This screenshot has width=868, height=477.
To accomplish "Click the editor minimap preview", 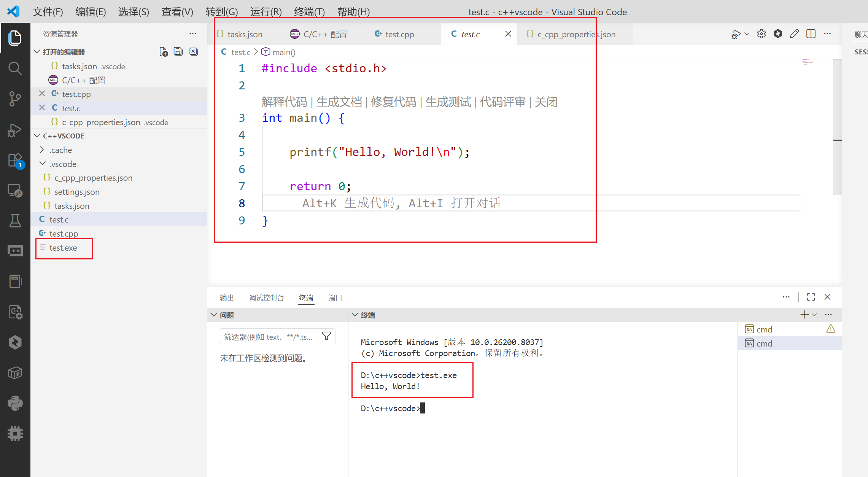I will click(807, 62).
